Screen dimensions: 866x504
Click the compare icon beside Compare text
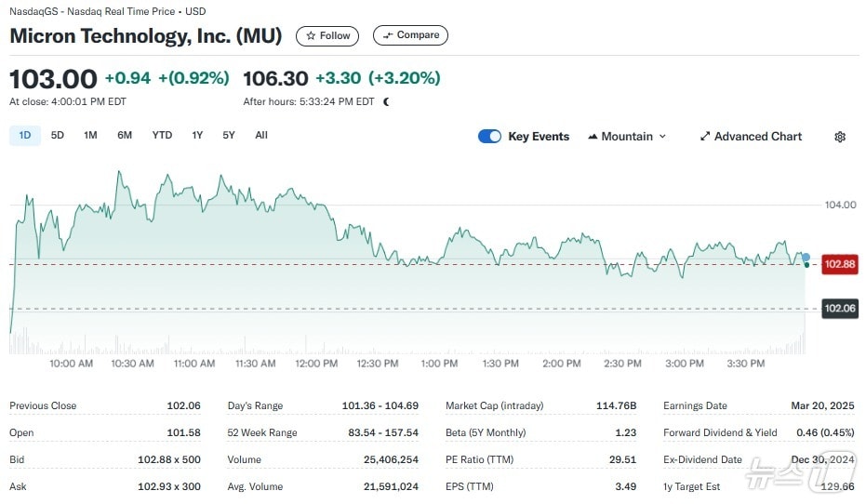click(388, 35)
